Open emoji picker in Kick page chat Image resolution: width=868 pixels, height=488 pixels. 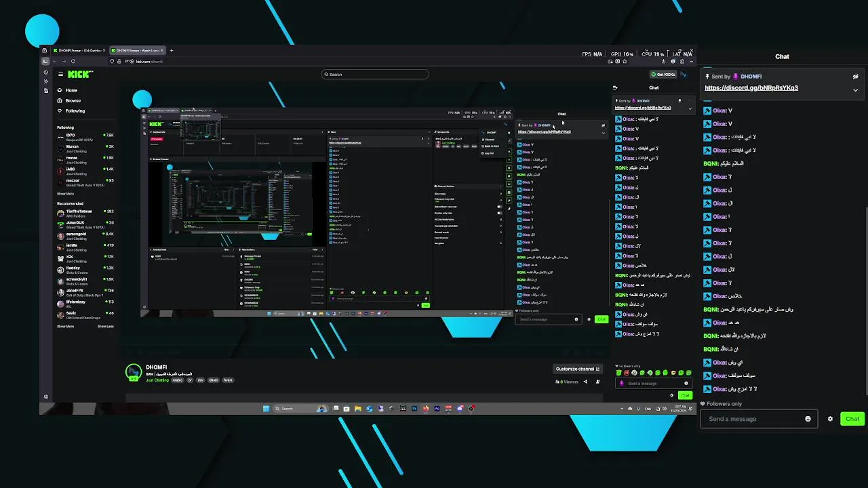coord(686,384)
